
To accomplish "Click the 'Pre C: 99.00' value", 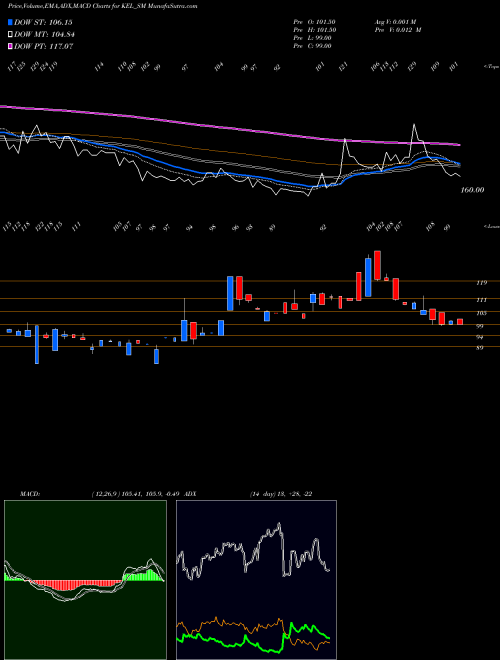I will 312,46.
